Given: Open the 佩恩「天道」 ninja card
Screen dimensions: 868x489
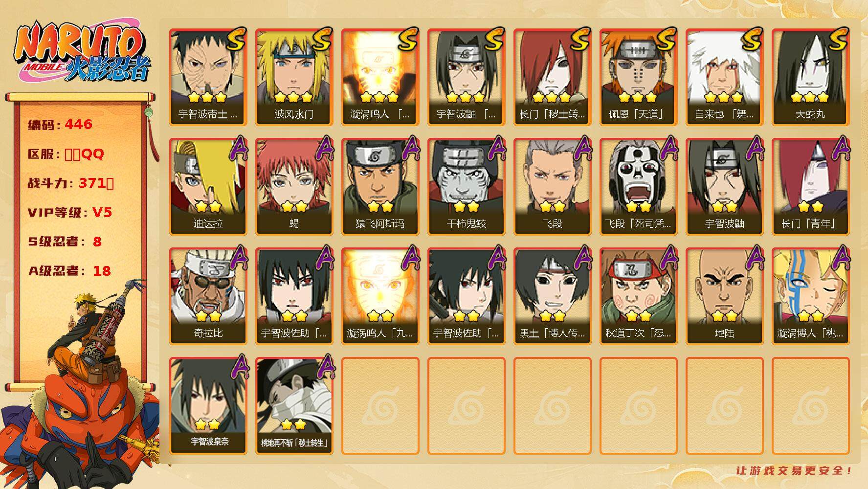Looking at the screenshot, I should pyautogui.click(x=638, y=77).
